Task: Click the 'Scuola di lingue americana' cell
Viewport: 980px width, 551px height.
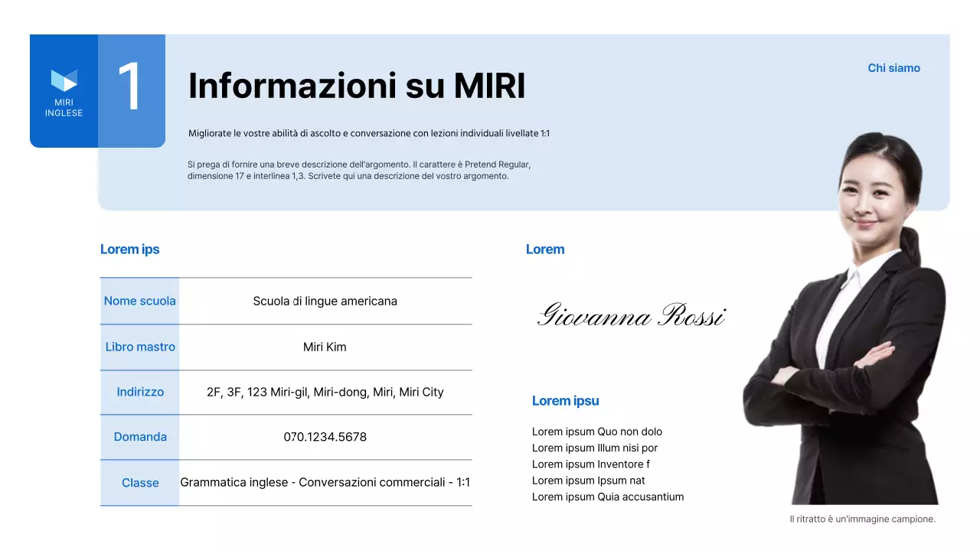Action: [325, 301]
